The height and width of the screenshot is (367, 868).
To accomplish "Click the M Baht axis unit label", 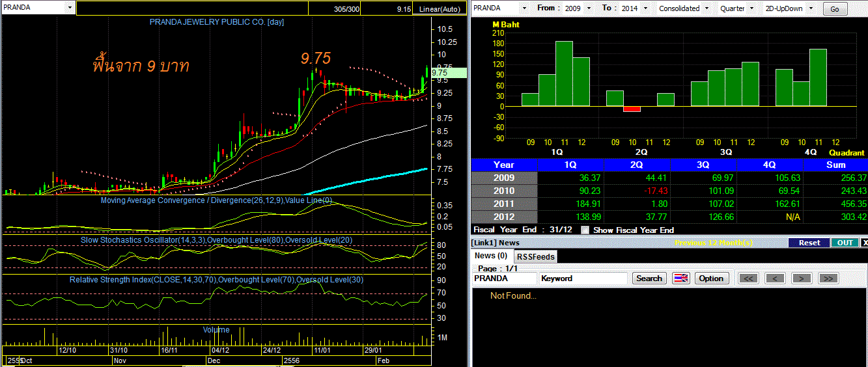I will pos(506,25).
